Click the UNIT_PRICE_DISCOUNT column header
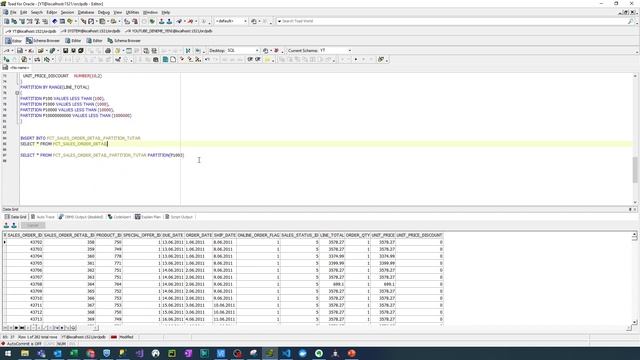 click(x=419, y=236)
